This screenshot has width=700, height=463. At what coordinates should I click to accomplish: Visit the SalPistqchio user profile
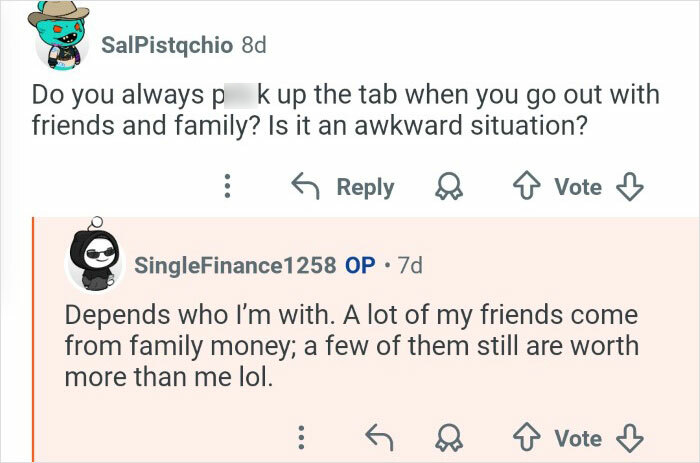coord(168,45)
